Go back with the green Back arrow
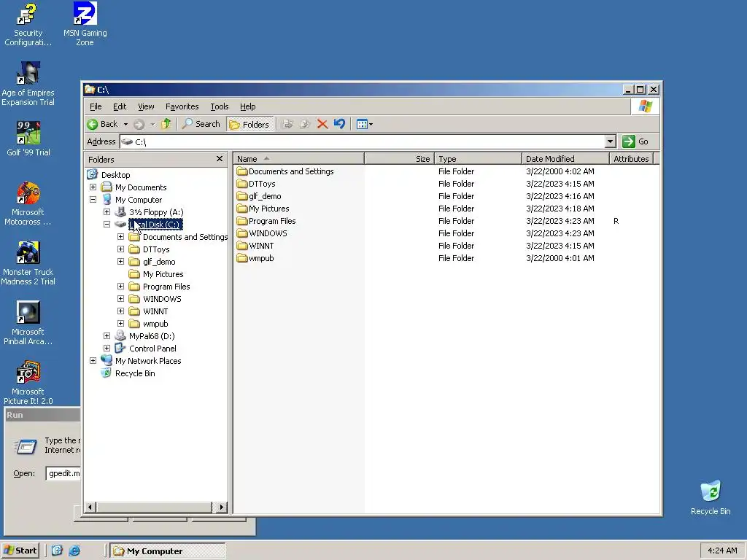747x560 pixels. (102, 124)
